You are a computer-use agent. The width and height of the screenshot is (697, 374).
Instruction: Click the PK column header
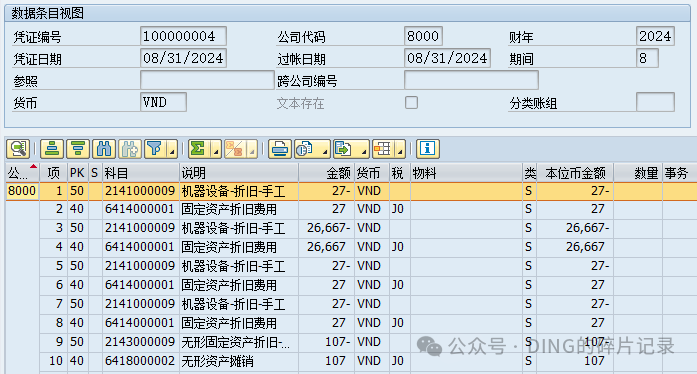click(77, 173)
